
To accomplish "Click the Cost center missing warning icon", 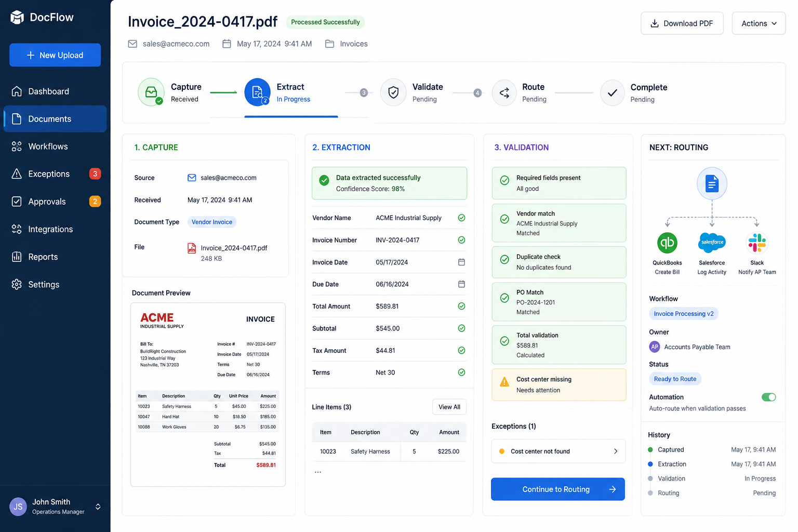I will (504, 382).
